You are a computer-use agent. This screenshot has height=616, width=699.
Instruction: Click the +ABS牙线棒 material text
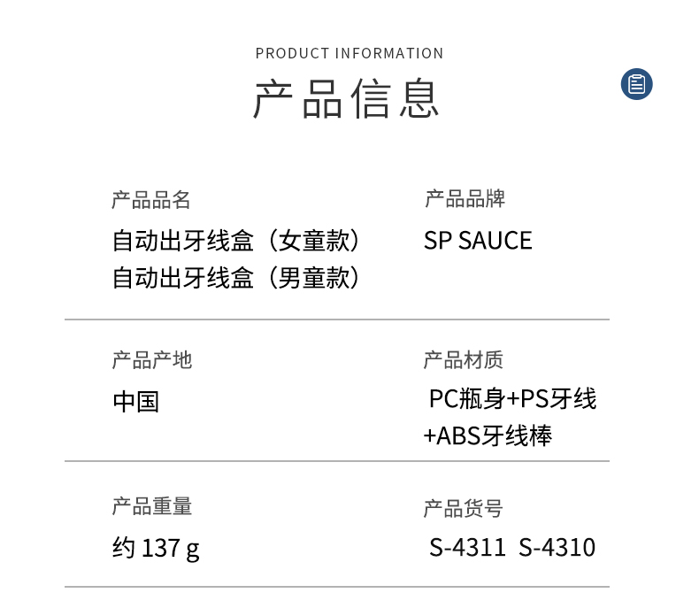488,436
